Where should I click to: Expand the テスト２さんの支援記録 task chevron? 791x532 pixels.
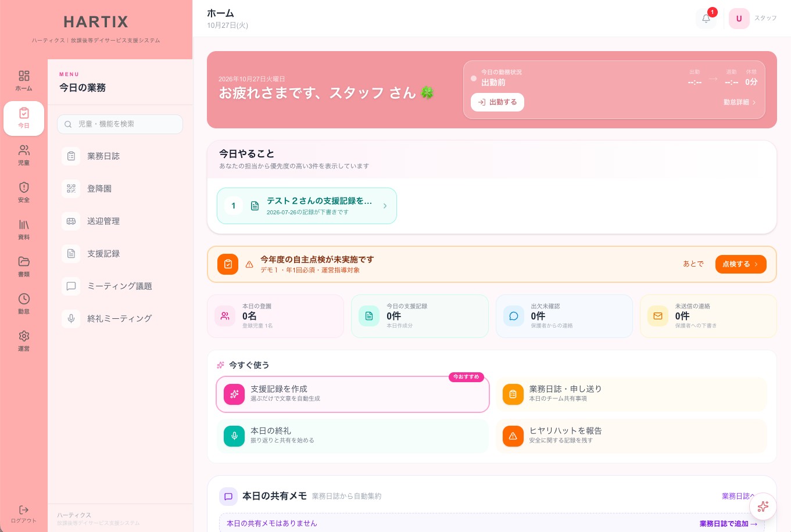pyautogui.click(x=385, y=206)
